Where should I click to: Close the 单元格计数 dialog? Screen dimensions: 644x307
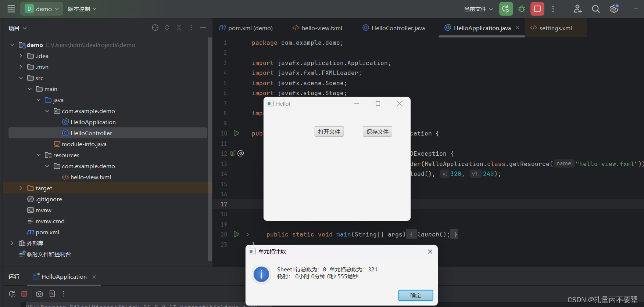(430, 252)
